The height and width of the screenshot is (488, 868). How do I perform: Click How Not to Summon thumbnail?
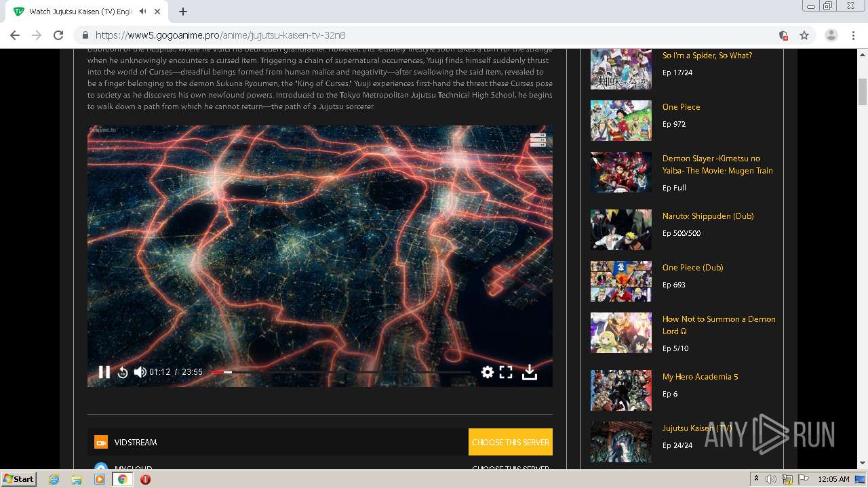coord(621,333)
